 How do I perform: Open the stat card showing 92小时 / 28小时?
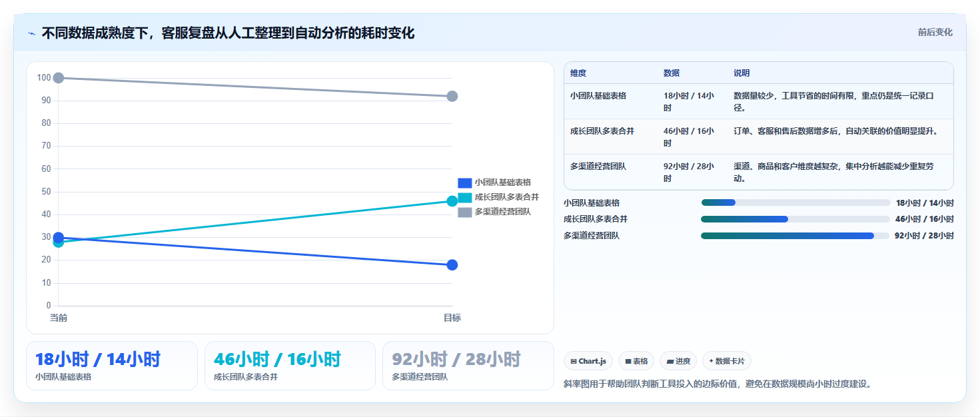(x=468, y=366)
